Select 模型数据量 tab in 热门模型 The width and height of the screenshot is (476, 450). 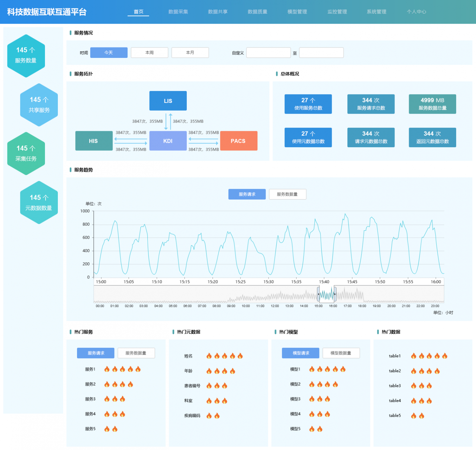(x=341, y=353)
